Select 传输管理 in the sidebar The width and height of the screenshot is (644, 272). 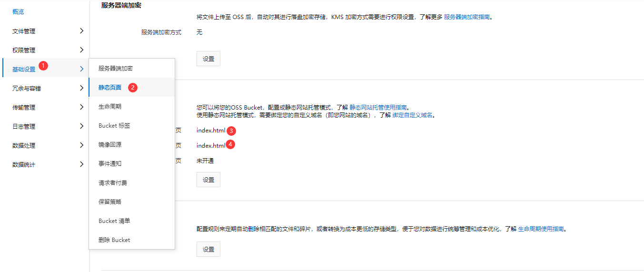point(24,108)
